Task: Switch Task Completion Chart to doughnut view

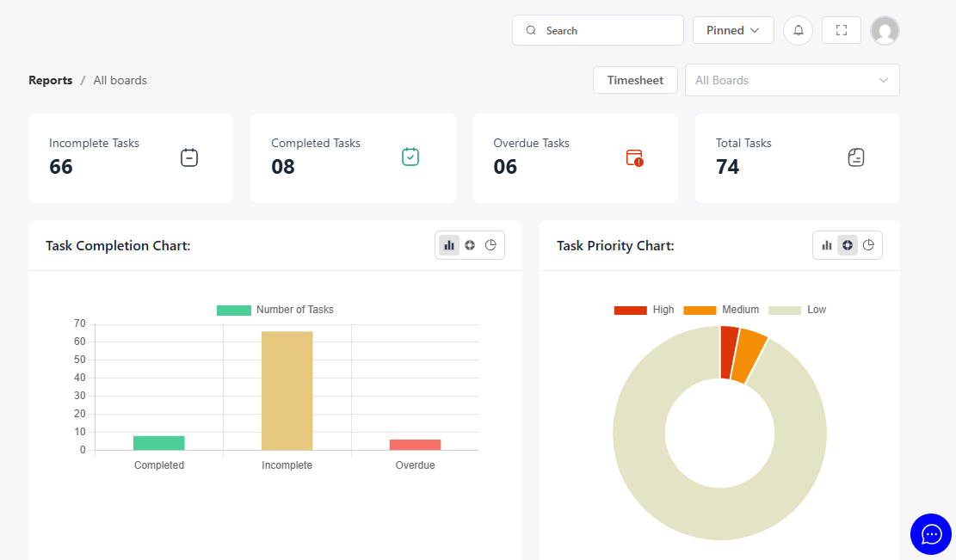Action: [x=470, y=245]
